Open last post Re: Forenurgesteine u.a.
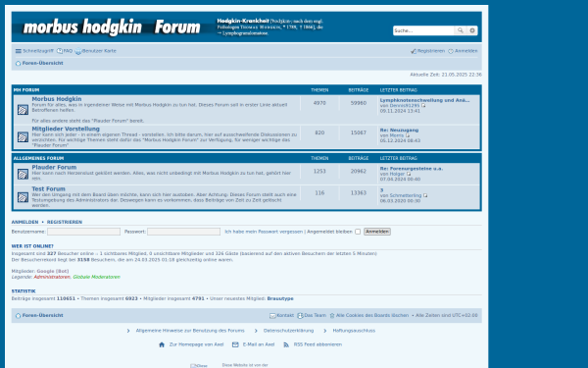The height and width of the screenshot is (368, 588). [x=412, y=169]
